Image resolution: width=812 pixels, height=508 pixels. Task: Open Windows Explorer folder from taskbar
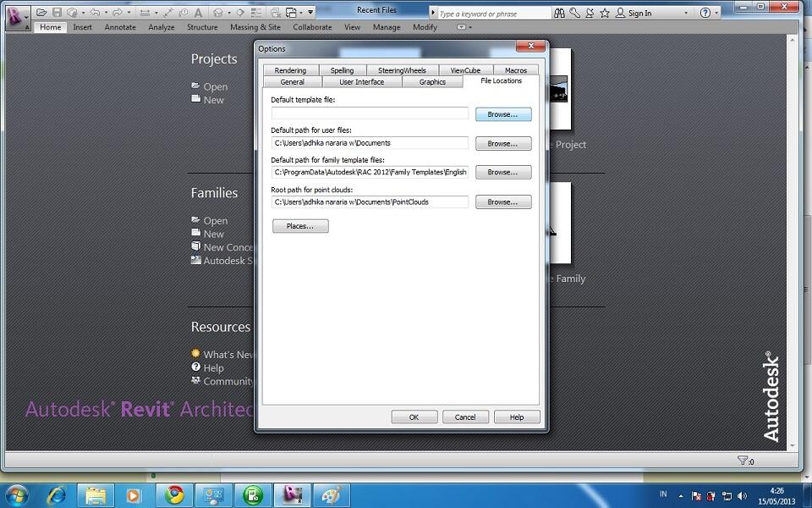click(96, 495)
